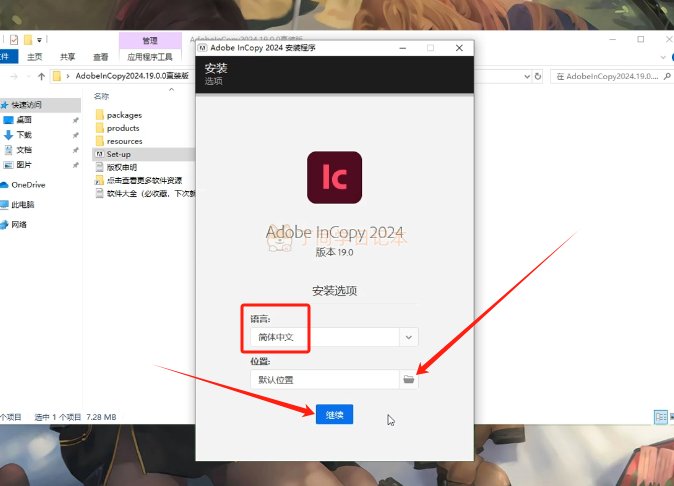Select the 简体中文 language combo box

(x=334, y=337)
